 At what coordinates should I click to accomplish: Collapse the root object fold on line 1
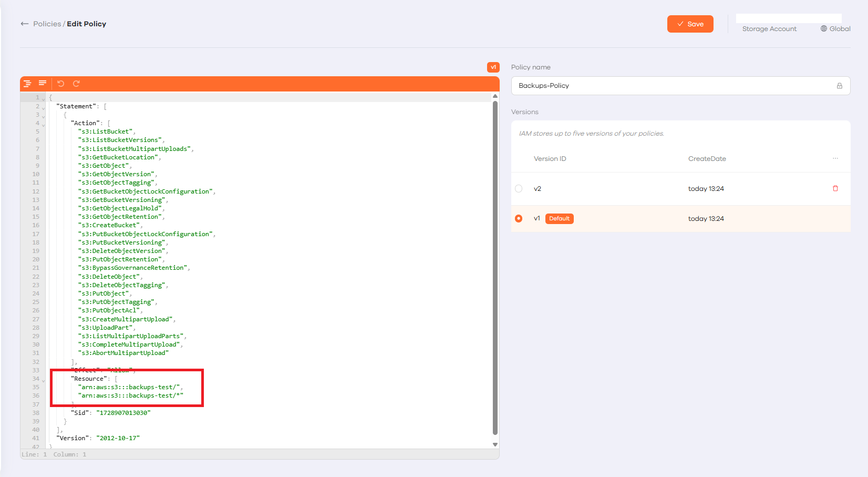point(44,99)
